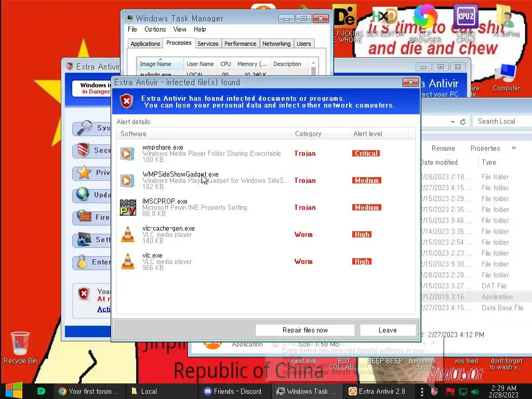This screenshot has height=399, width=532.
Task: Click green chat icon in taskbar
Action: click(x=41, y=391)
